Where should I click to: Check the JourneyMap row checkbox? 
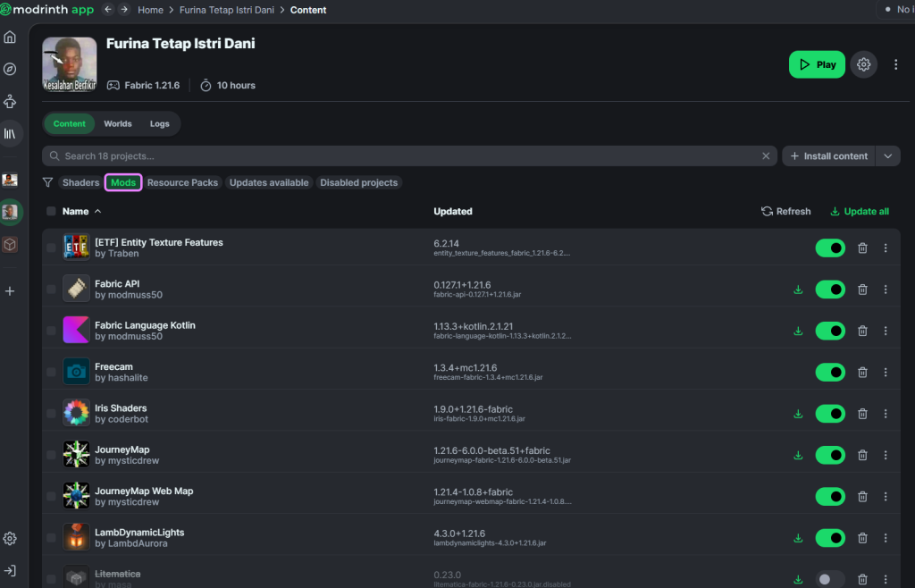click(51, 455)
